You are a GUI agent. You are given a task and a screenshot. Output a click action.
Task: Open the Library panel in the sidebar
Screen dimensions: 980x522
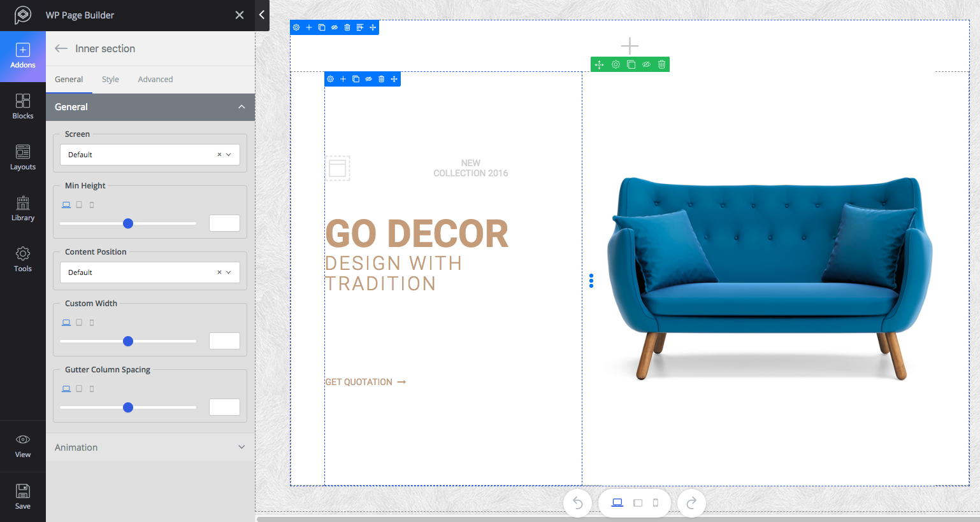point(23,208)
